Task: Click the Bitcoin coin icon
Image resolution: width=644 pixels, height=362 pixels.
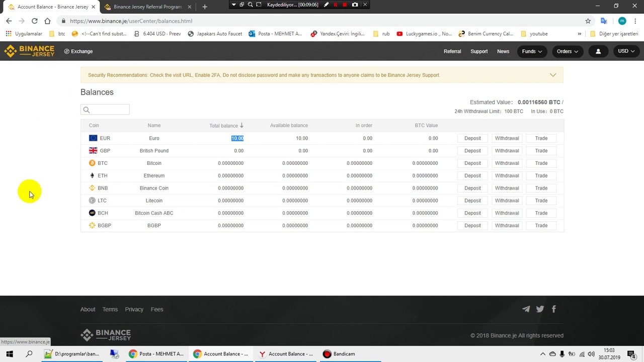Action: pyautogui.click(x=92, y=163)
